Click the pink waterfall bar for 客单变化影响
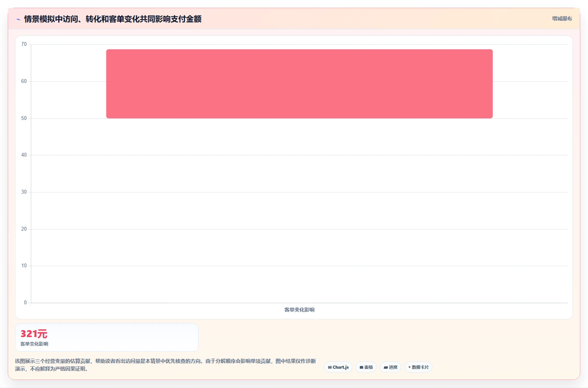The width and height of the screenshot is (588, 388). click(299, 84)
